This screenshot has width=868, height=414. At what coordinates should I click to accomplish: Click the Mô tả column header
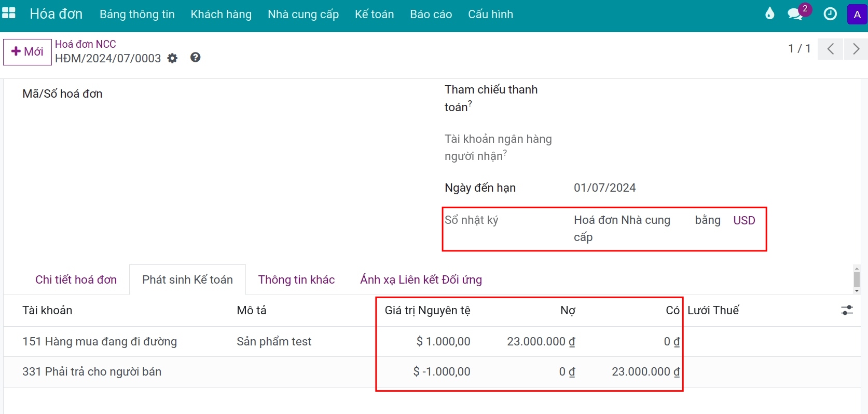tap(252, 310)
